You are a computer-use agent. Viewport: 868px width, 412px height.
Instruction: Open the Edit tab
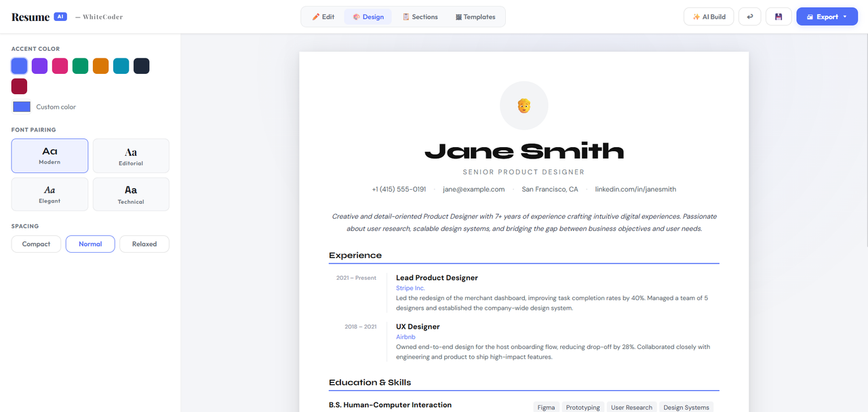point(323,17)
